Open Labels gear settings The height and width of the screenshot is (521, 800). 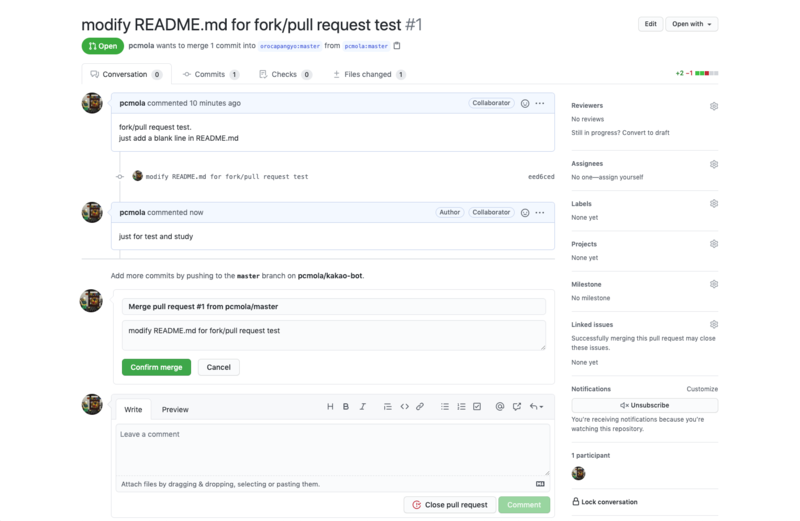(714, 204)
